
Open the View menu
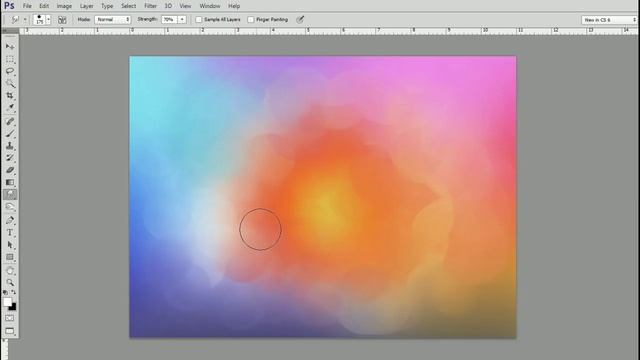coord(185,6)
